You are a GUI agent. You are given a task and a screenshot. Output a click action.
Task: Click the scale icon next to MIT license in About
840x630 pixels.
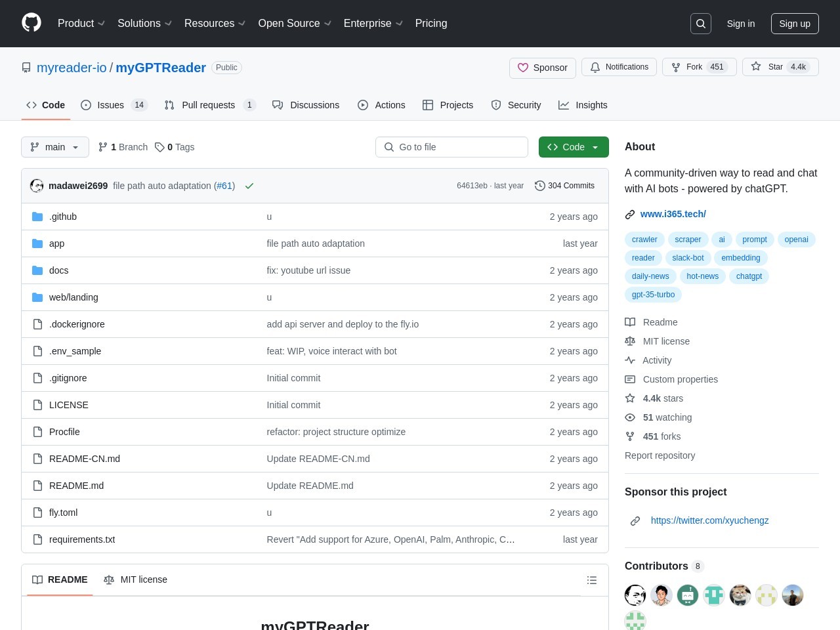(630, 341)
